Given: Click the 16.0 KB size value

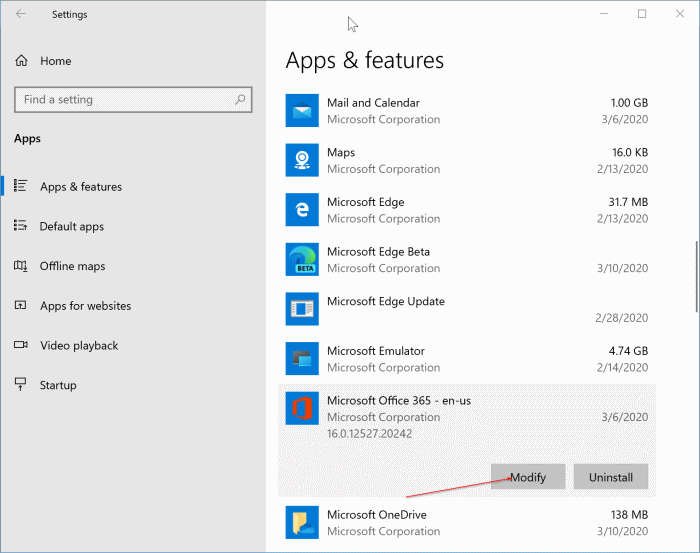Looking at the screenshot, I should [630, 152].
